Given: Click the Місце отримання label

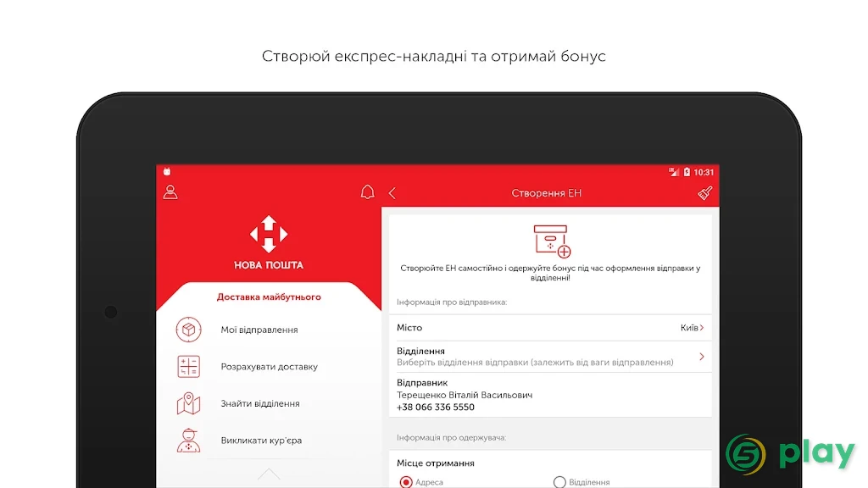Looking at the screenshot, I should [436, 463].
